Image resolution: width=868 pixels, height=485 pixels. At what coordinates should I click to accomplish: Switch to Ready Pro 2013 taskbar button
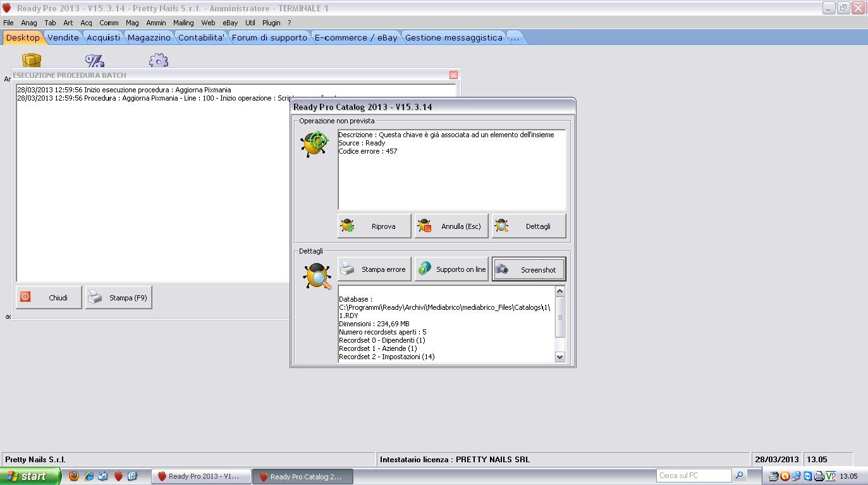point(200,476)
